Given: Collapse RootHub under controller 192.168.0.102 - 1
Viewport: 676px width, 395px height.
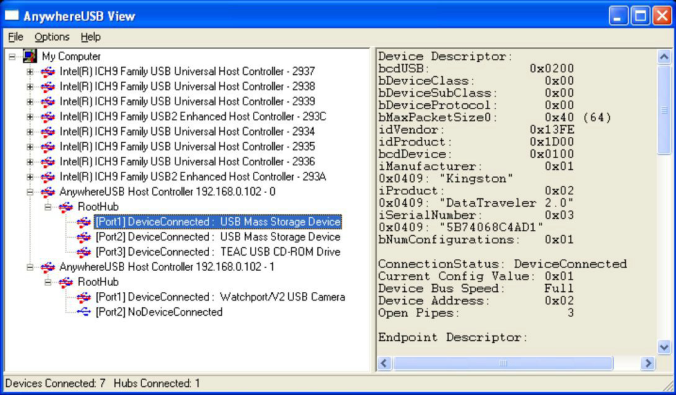Looking at the screenshot, I should pyautogui.click(x=48, y=282).
